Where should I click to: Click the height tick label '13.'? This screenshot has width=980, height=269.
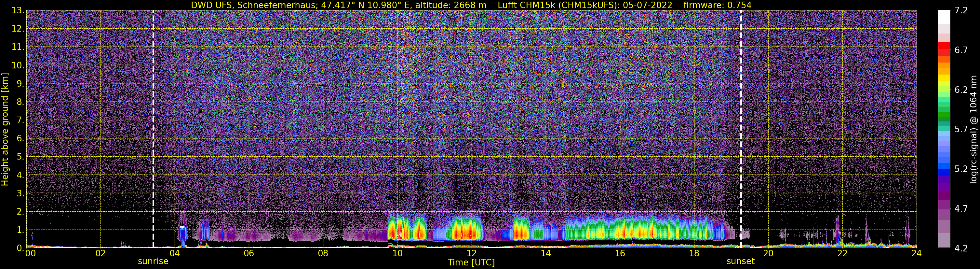coord(18,10)
